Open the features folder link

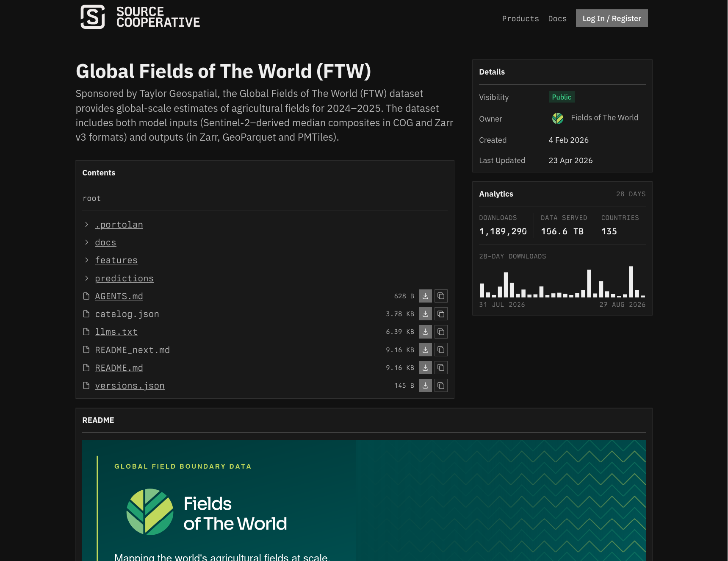pyautogui.click(x=116, y=260)
